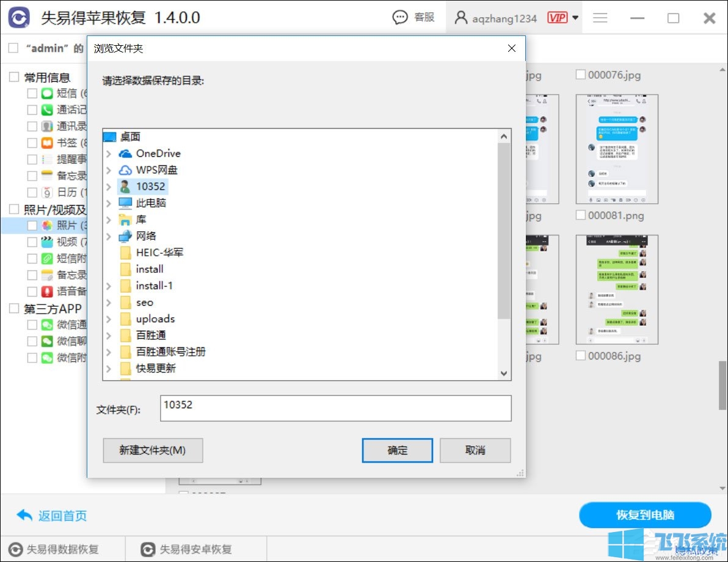Click the 短信 SMS message icon

(47, 93)
